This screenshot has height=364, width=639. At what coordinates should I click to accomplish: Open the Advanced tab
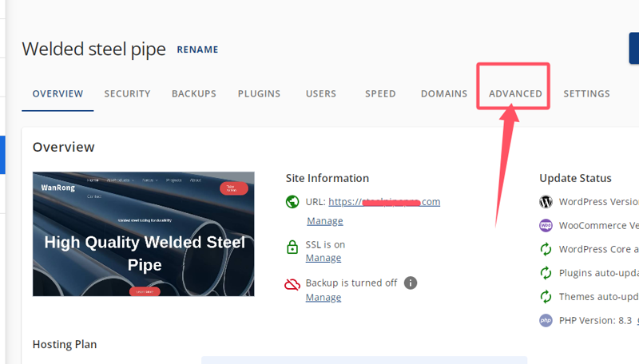(x=515, y=93)
